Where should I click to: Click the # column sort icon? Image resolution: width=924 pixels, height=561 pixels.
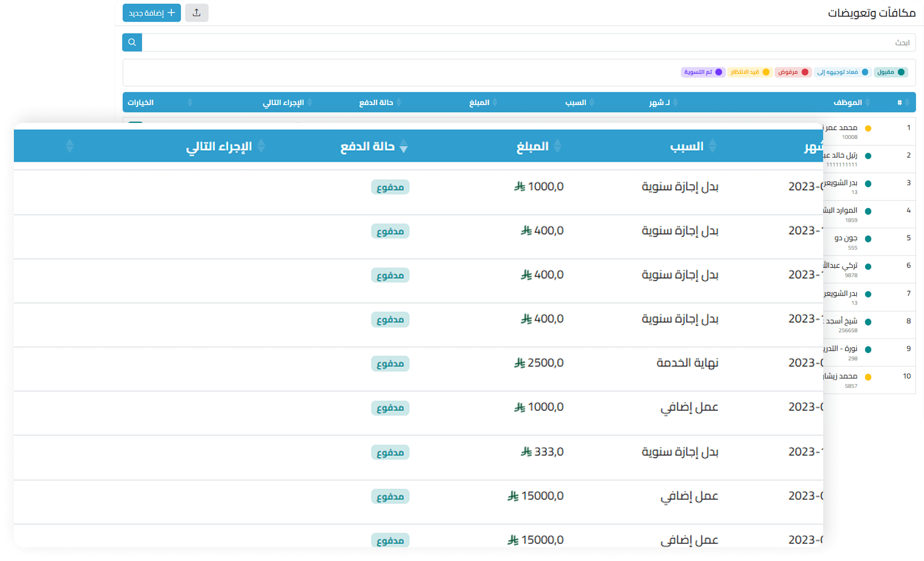907,102
